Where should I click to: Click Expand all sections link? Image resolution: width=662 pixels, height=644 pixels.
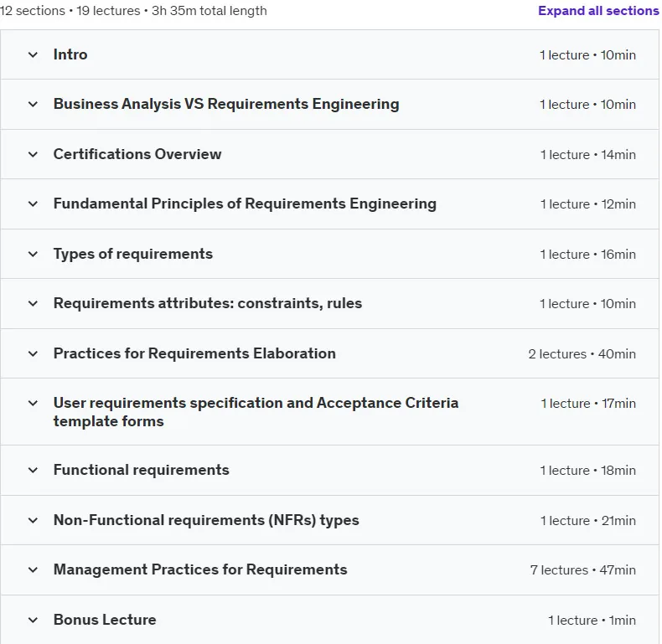[598, 11]
